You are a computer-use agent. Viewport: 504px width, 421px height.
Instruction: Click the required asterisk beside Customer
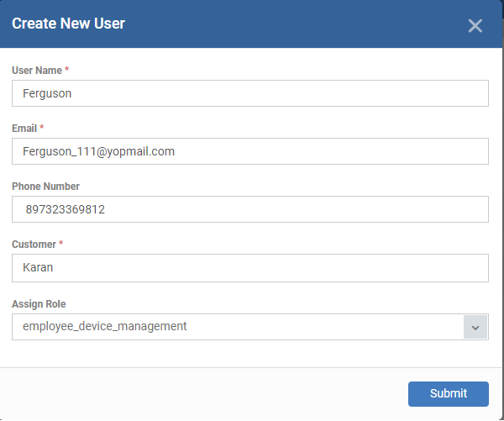click(x=60, y=244)
